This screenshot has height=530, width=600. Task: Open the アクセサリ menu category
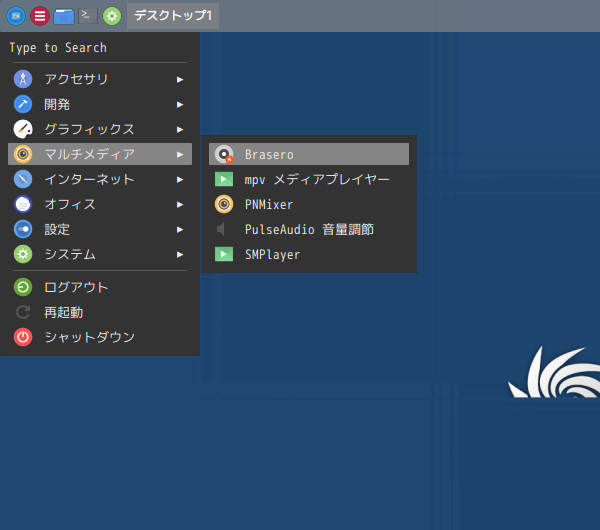pyautogui.click(x=99, y=79)
